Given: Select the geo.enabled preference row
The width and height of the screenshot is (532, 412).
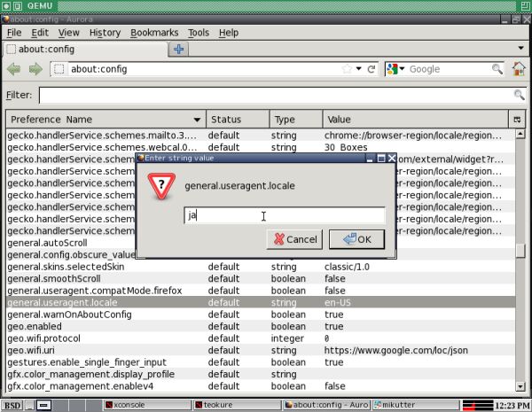Looking at the screenshot, I should [261, 326].
